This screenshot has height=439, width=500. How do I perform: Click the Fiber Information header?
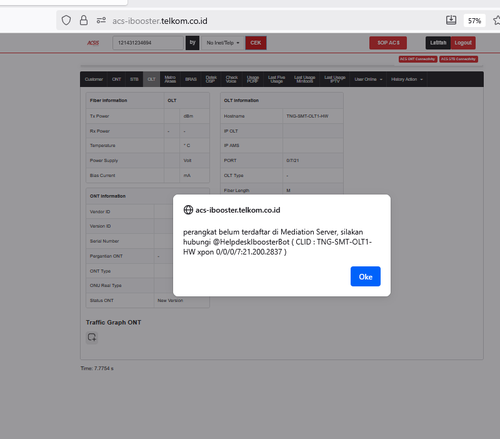[x=108, y=100]
